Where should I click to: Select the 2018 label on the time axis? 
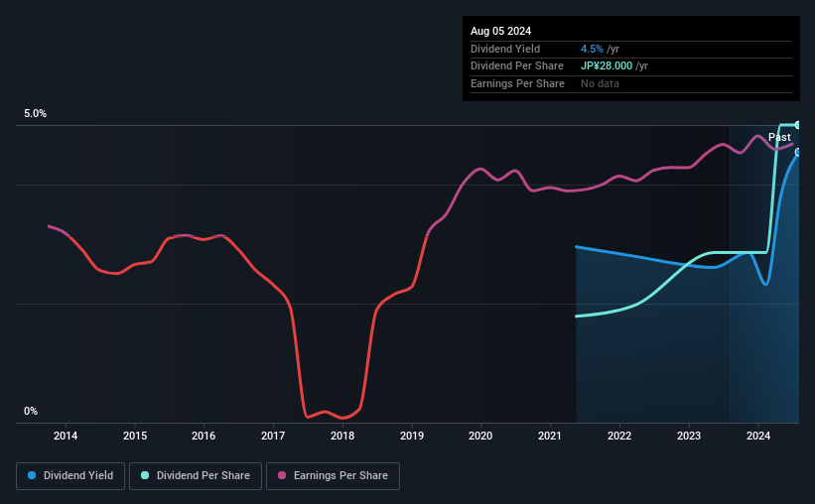pos(342,436)
